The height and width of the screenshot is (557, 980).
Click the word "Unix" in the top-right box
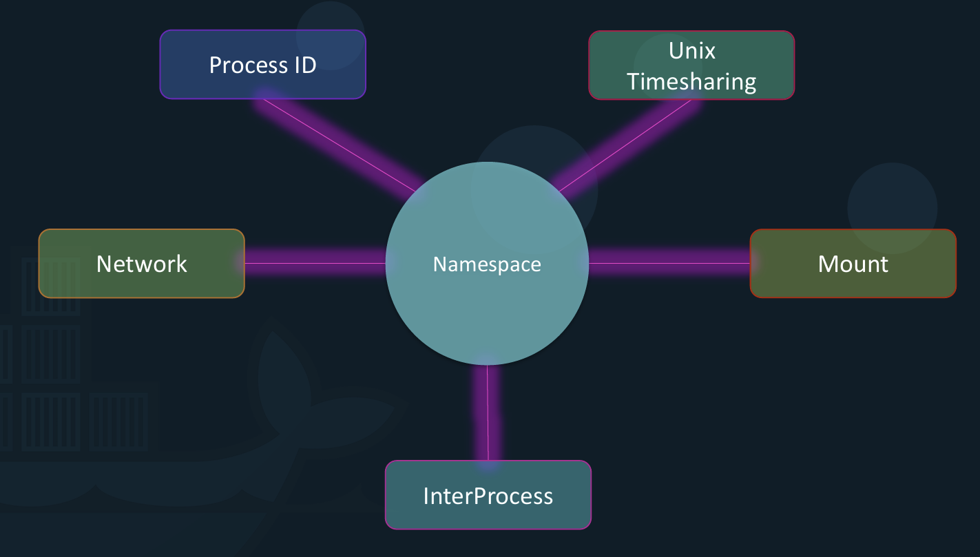pos(692,51)
